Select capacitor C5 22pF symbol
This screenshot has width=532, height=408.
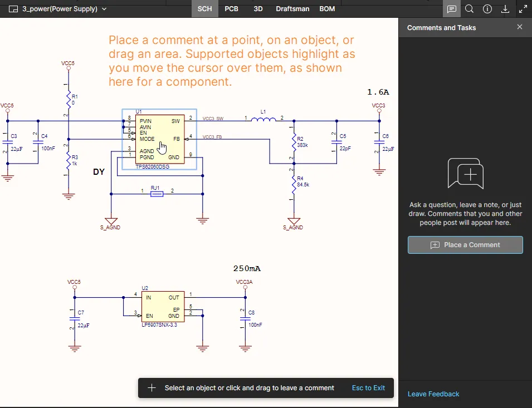[x=336, y=142]
